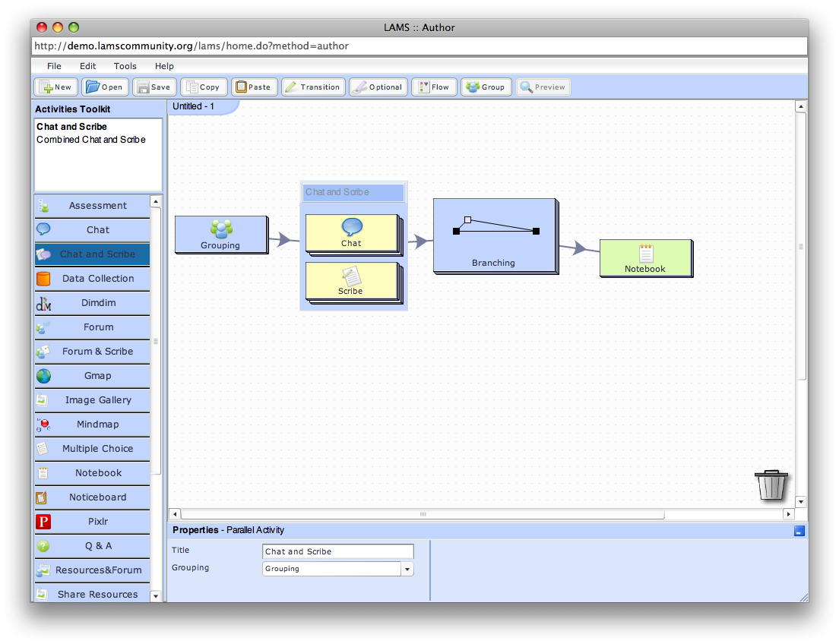Image resolution: width=839 pixels, height=644 pixels.
Task: Expand the Optional toolbar button
Action: point(378,87)
